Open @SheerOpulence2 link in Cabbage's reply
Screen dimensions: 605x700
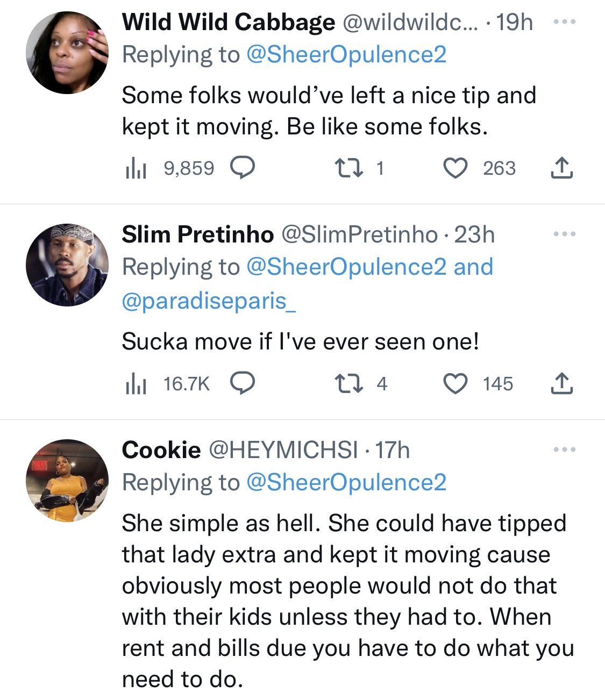point(346,55)
